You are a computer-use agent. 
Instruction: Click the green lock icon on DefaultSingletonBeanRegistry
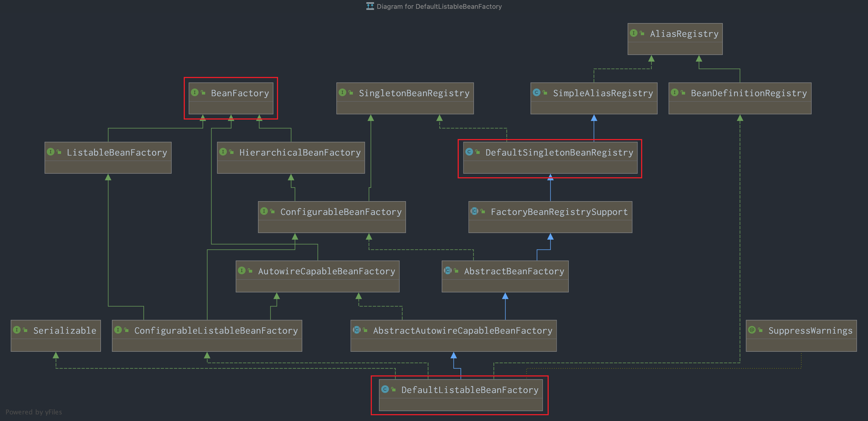click(477, 152)
